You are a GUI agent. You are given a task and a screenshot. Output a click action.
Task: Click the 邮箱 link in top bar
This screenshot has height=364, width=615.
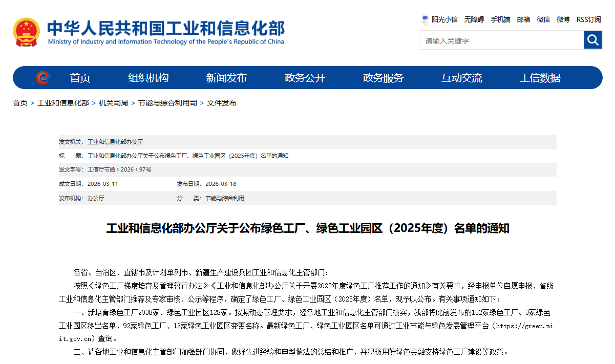click(523, 19)
